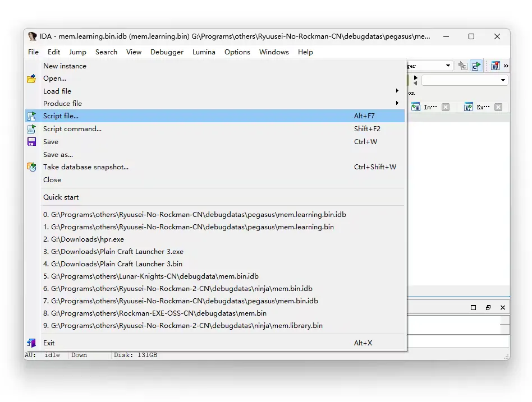The width and height of the screenshot is (532, 402).
Task: Click the Imports tab window icon
Action: coord(415,107)
